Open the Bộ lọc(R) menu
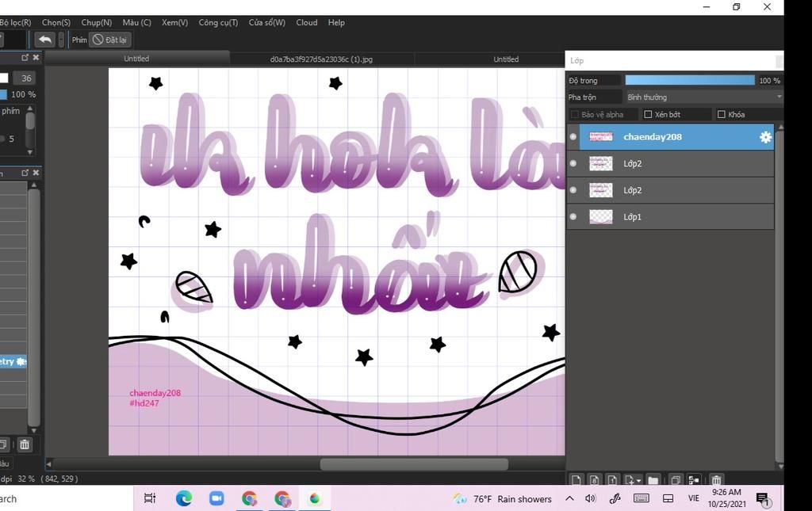The image size is (812, 511). [16, 23]
